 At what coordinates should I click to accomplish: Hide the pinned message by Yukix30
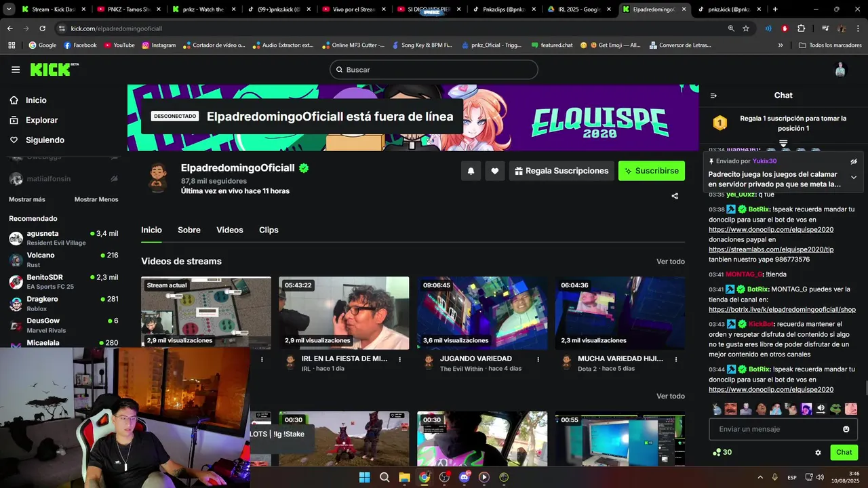pyautogui.click(x=854, y=161)
